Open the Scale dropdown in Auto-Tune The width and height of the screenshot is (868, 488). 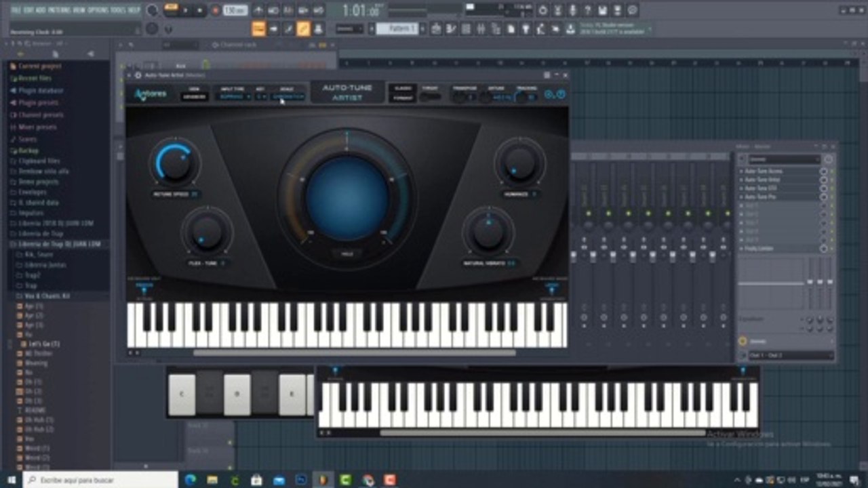[288, 97]
